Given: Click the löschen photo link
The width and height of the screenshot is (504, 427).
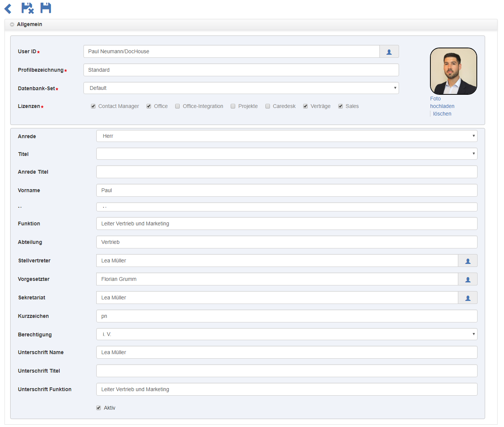Looking at the screenshot, I should tap(442, 114).
